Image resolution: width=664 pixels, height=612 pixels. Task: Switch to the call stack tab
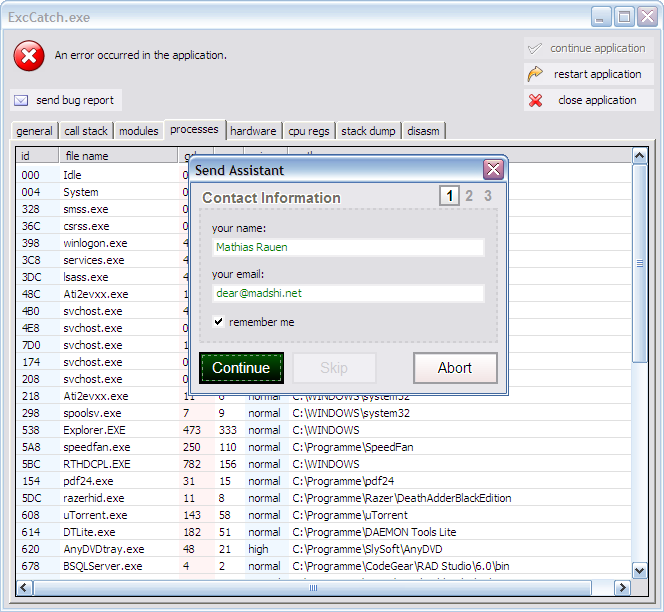pos(86,131)
